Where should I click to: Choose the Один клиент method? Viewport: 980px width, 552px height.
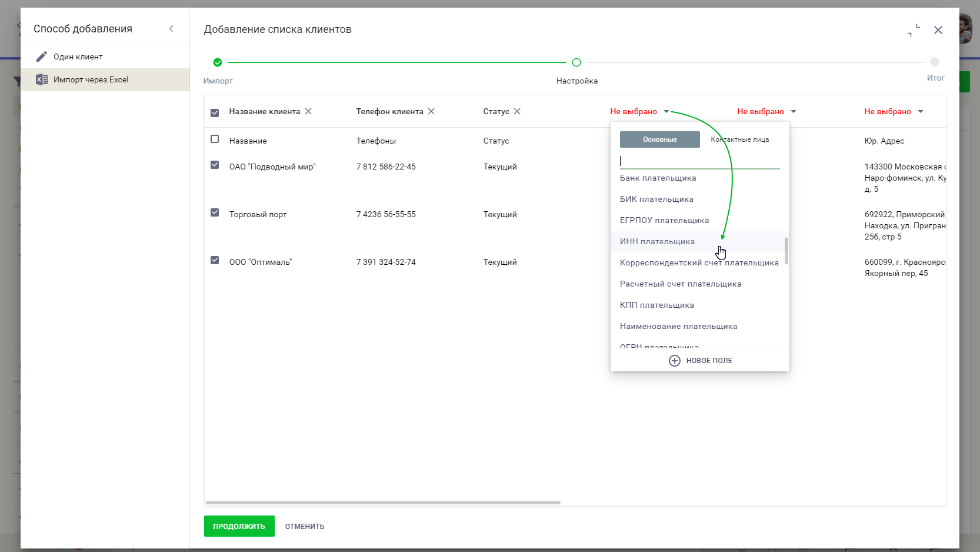pyautogui.click(x=105, y=56)
